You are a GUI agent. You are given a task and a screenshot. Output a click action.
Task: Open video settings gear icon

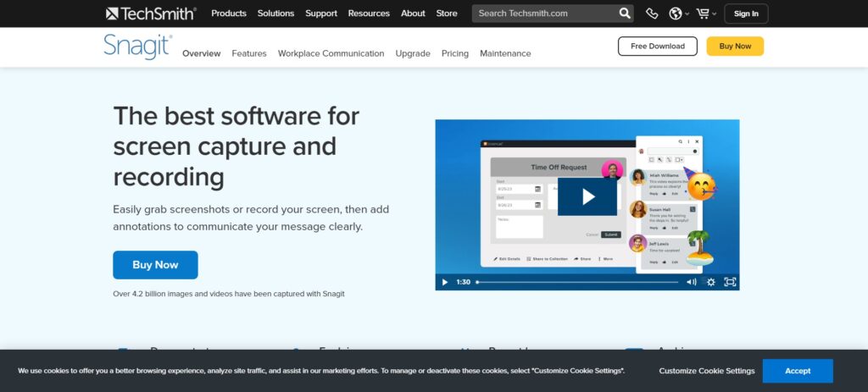pyautogui.click(x=711, y=282)
